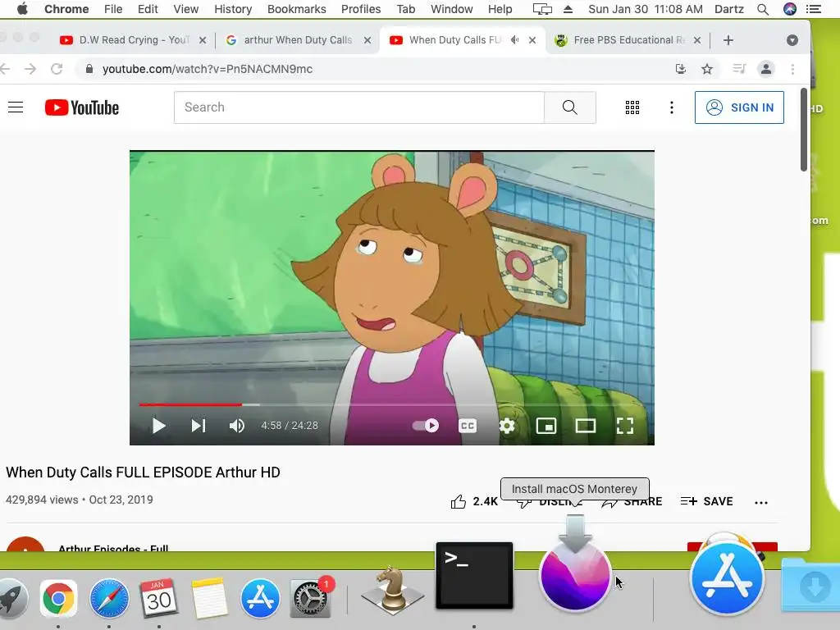Open the Chrome menu in menu bar
840x630 pixels.
(x=66, y=9)
